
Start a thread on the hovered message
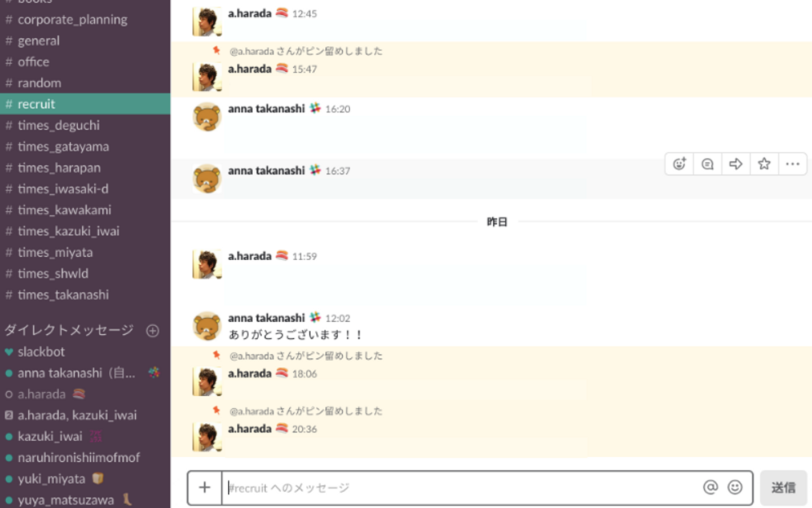(x=708, y=164)
